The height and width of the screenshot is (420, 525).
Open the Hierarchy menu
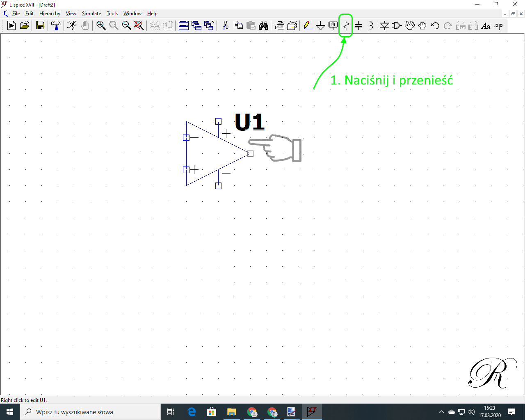point(50,14)
